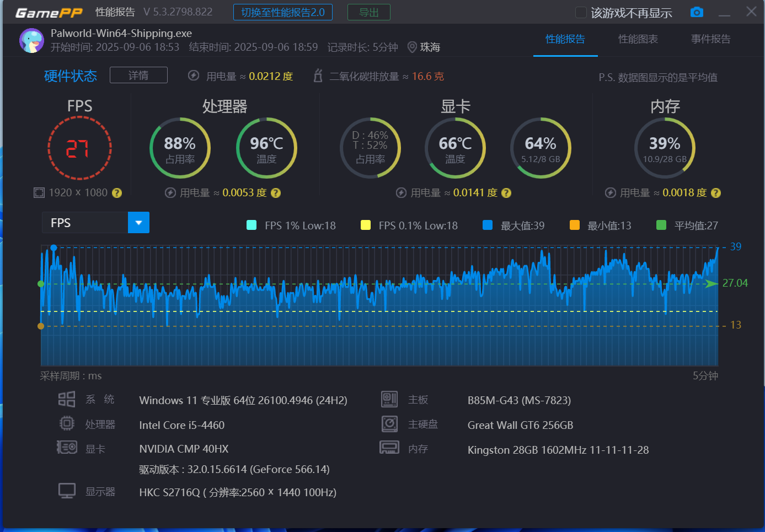Screen dimensions: 765x532
Task: Open hardware status 详情 button
Action: (138, 75)
